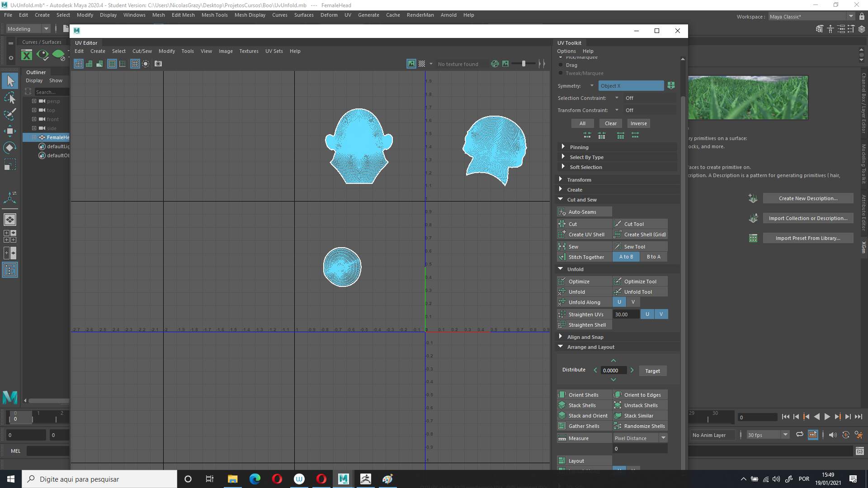Click the Orient to Edges icon
The image size is (868, 488).
[618, 394]
